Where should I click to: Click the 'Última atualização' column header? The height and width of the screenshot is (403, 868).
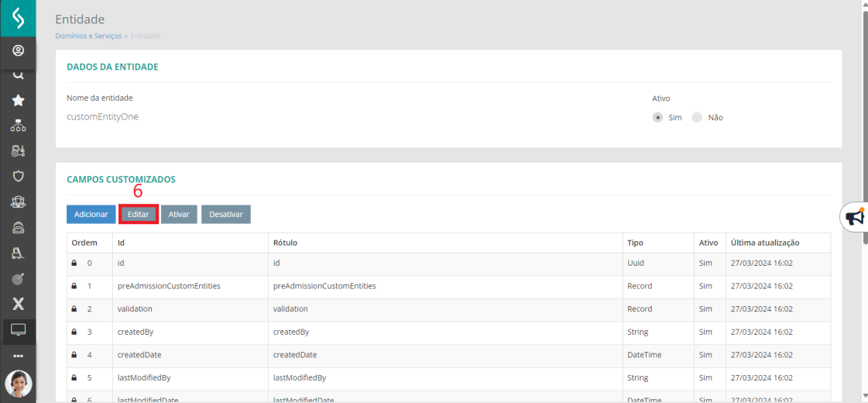point(765,243)
